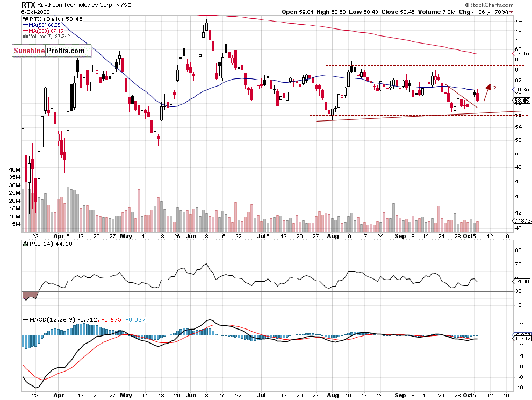Viewport: 532px width, 400px height.
Task: Click the candlestick icon before RTX (Daily)
Action: click(25, 19)
